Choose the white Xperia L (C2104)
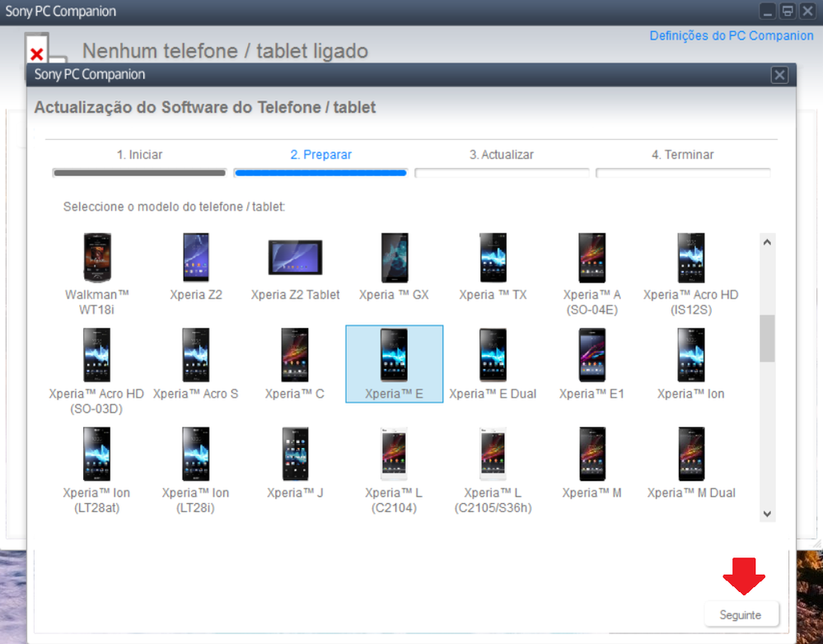The width and height of the screenshot is (823, 644). [394, 455]
